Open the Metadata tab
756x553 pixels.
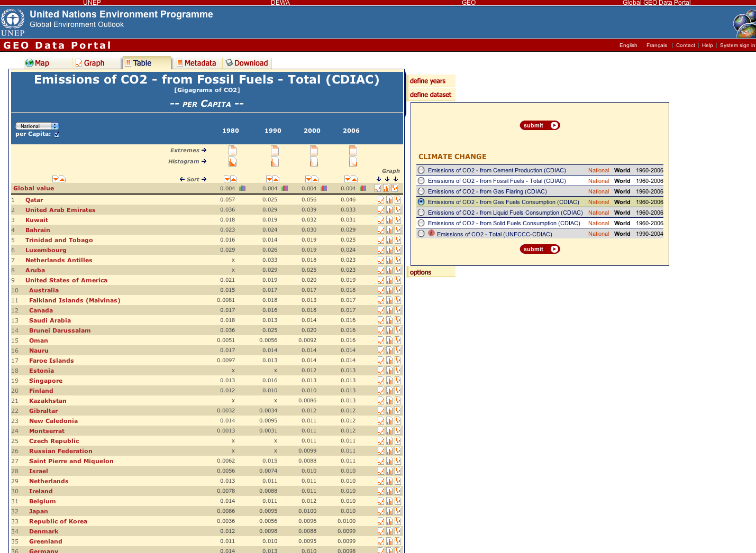(196, 63)
